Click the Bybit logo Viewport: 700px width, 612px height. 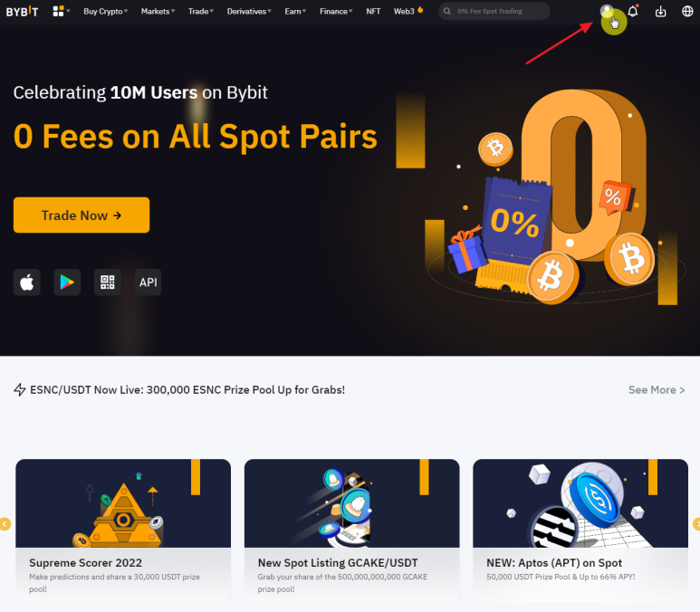point(22,11)
